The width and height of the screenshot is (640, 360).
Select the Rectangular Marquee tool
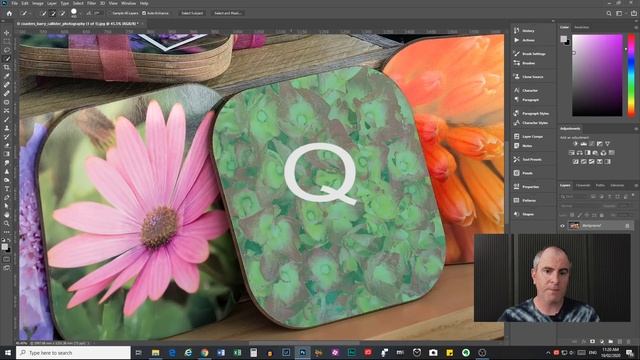[7, 41]
